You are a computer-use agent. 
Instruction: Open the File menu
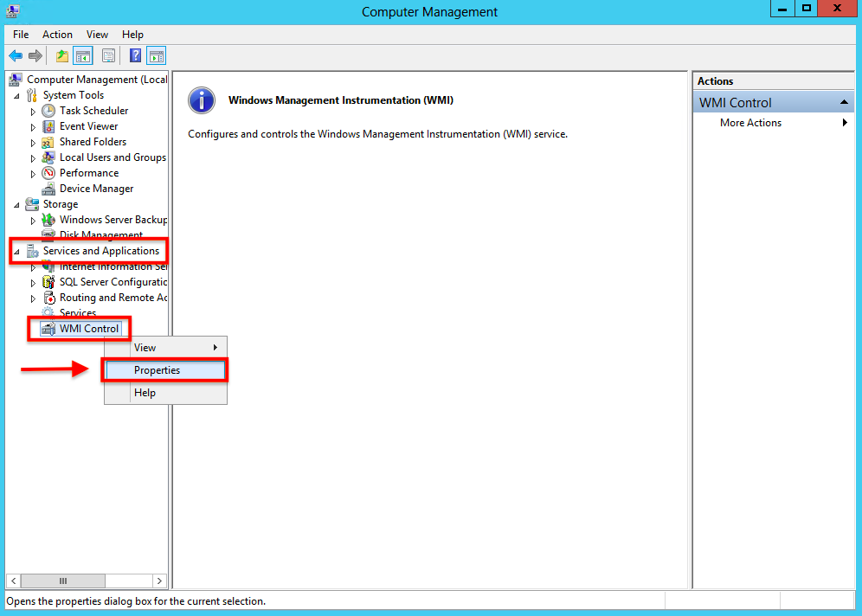21,35
